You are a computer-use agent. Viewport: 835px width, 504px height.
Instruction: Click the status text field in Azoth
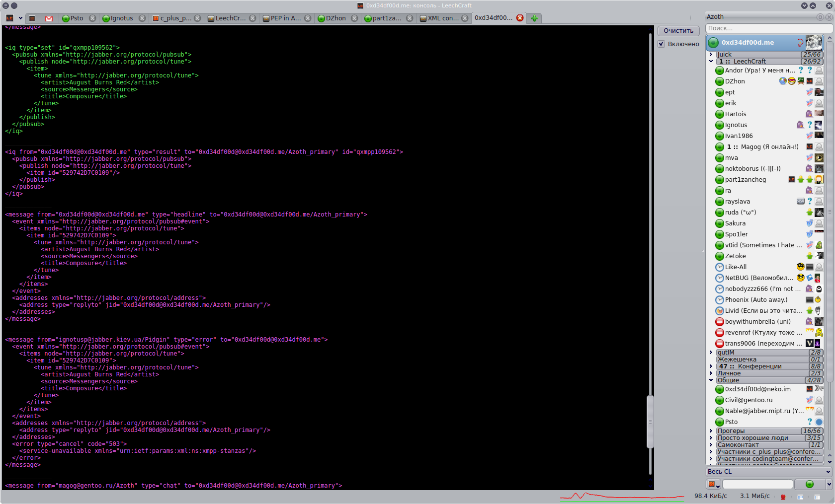(757, 484)
